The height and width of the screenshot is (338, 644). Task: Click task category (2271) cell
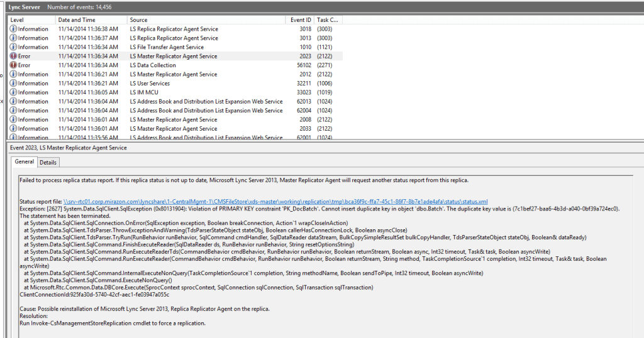tap(325, 65)
